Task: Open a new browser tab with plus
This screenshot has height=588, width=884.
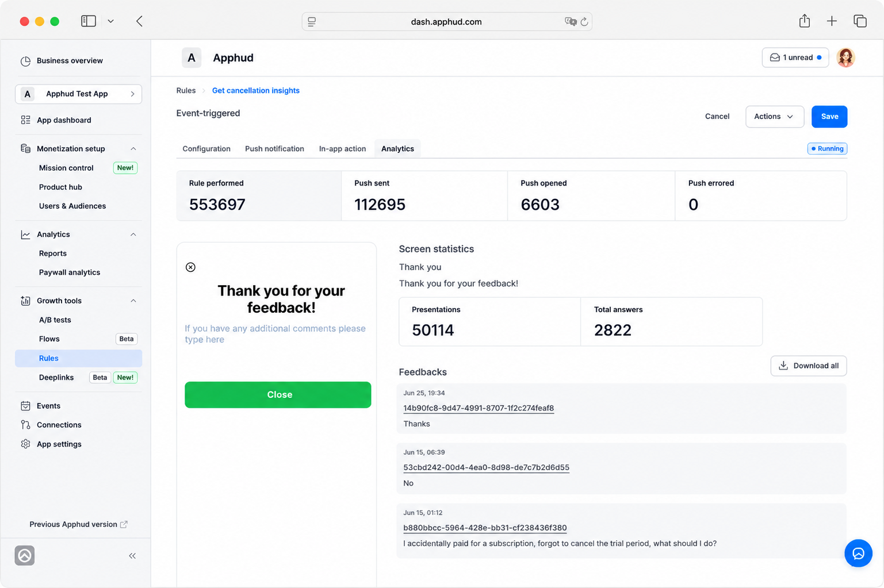Action: [x=832, y=21]
